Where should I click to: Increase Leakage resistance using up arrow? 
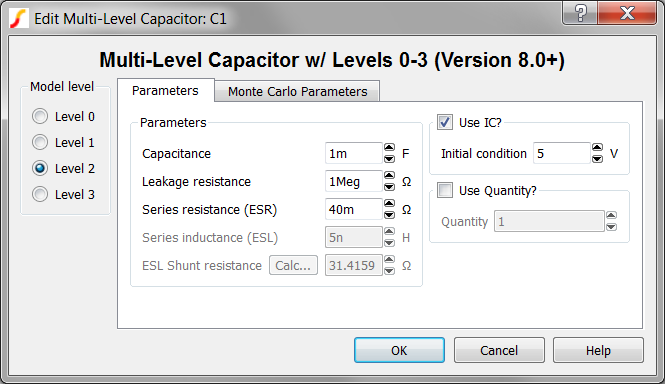pos(389,176)
